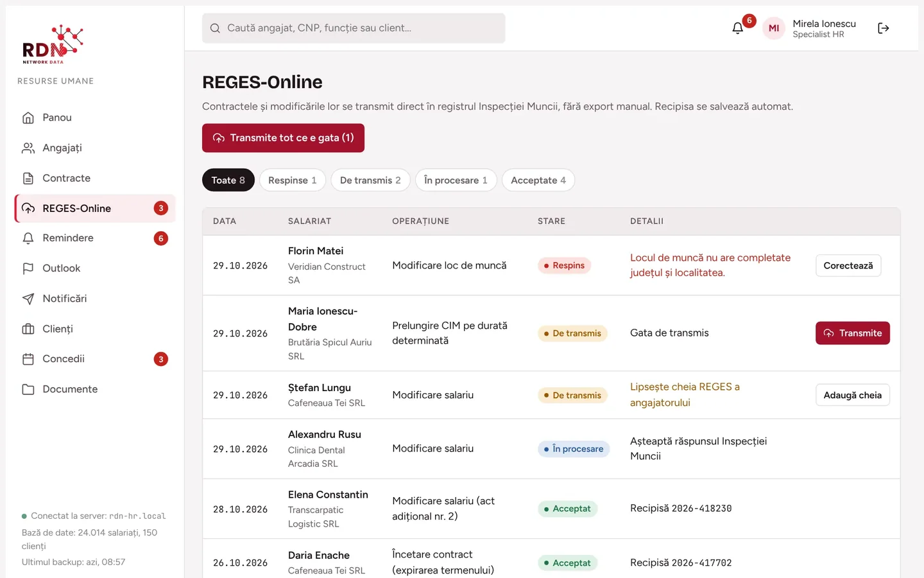924x578 pixels.
Task: Select the De transmis filter tab
Action: point(370,180)
